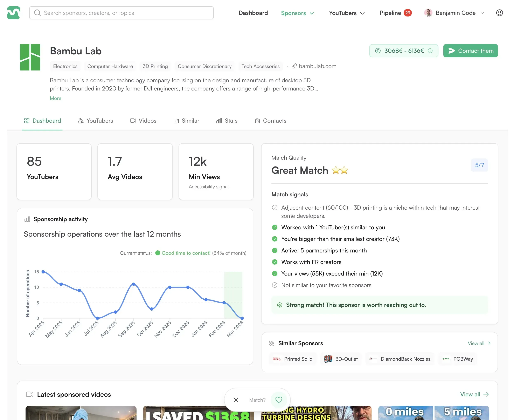Click the 3D-Outlet sponsor logo
This screenshot has width=514, height=420.
click(x=328, y=359)
